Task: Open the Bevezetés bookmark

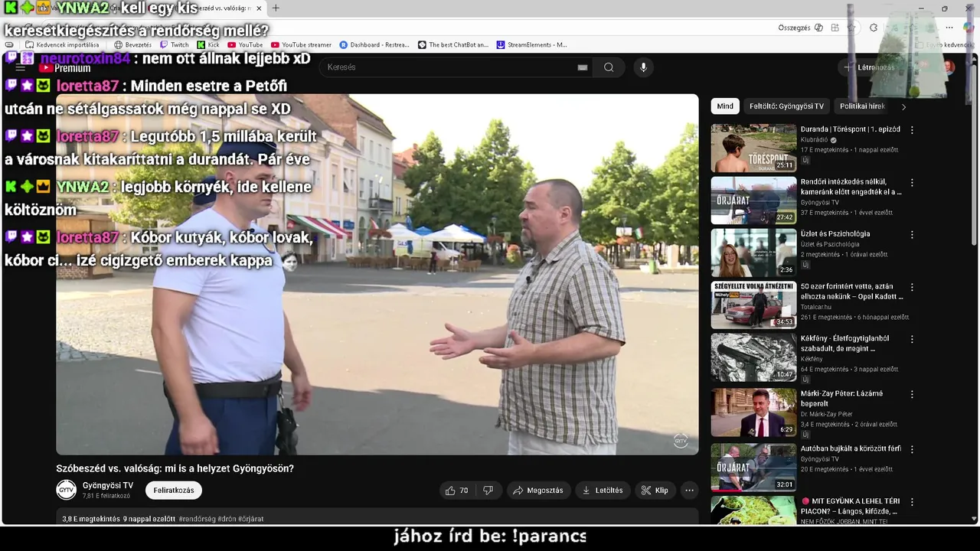Action: [x=133, y=45]
